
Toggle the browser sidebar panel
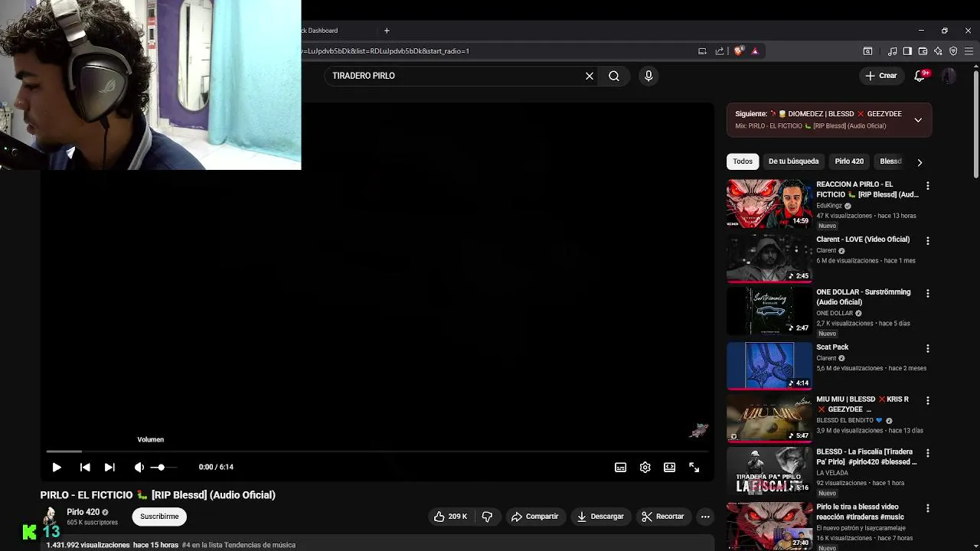[x=907, y=51]
